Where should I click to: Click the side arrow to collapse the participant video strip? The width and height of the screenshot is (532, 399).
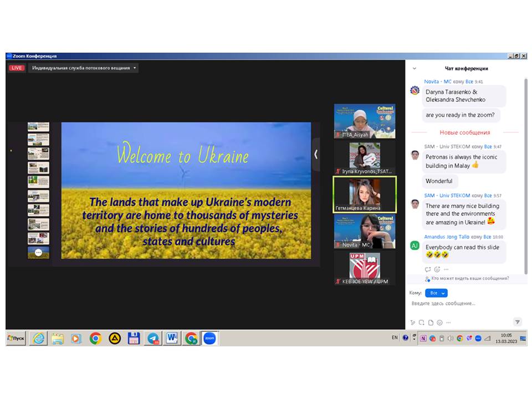pos(316,155)
